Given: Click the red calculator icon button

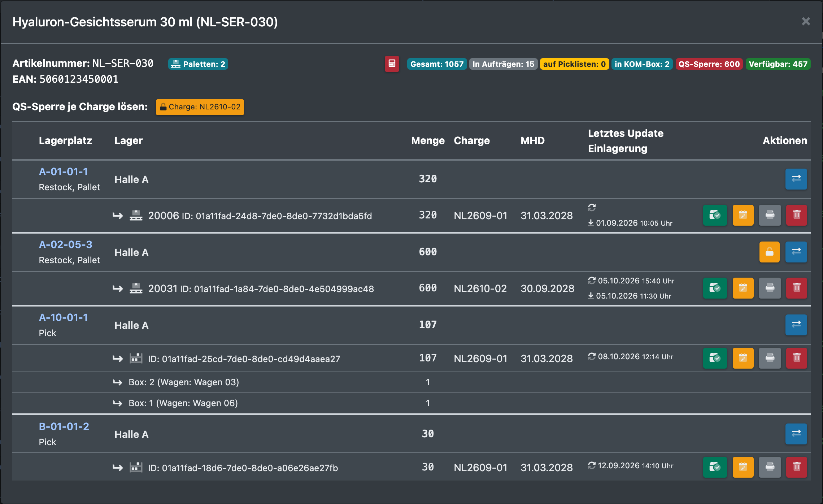Looking at the screenshot, I should [x=392, y=64].
